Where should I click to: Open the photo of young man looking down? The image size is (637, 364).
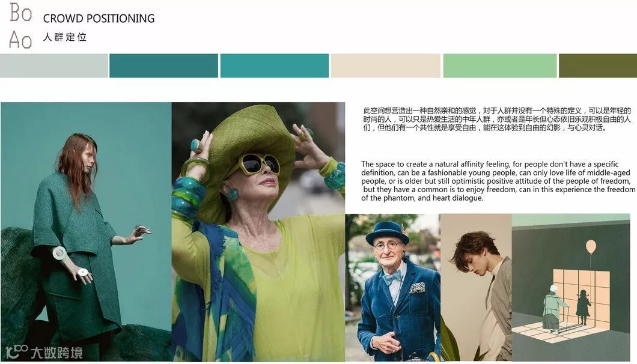click(x=476, y=288)
